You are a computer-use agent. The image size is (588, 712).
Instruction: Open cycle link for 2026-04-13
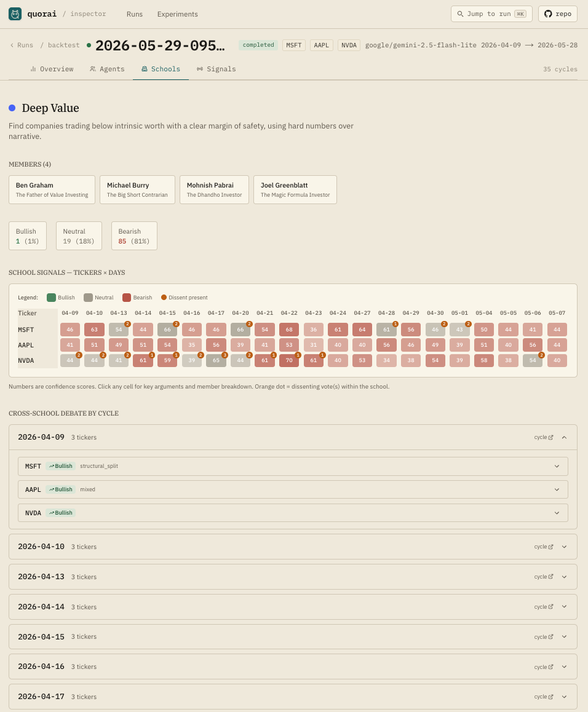pyautogui.click(x=544, y=577)
